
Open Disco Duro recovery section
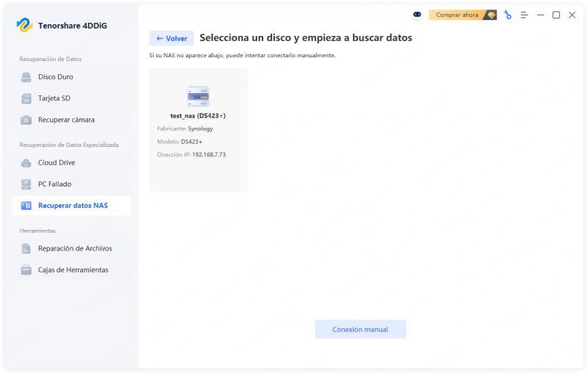[x=71, y=77]
